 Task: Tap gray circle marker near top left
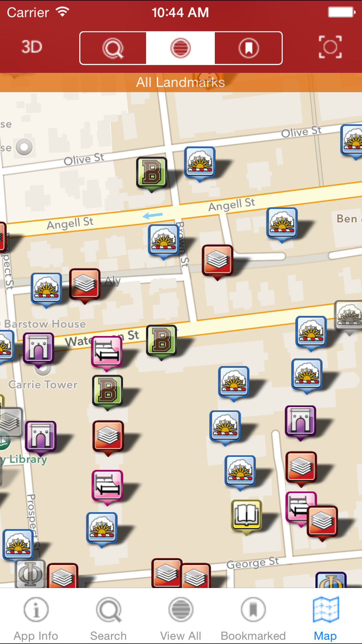(x=24, y=147)
